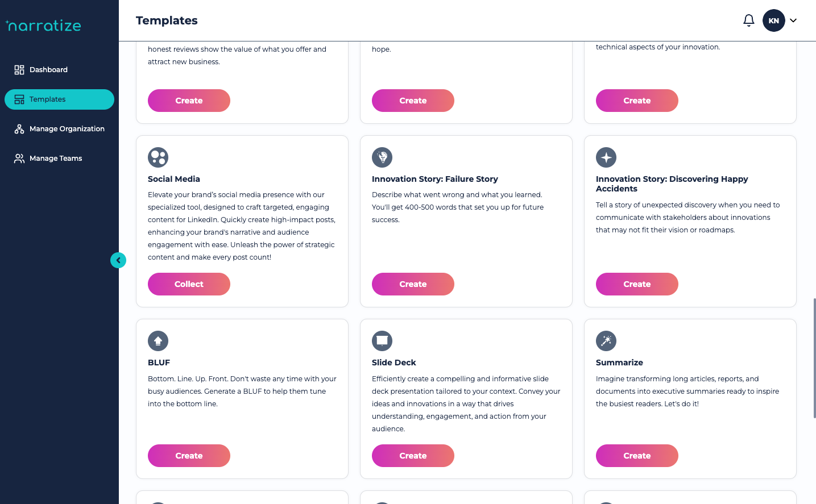Click the notification bell icon

pos(748,20)
